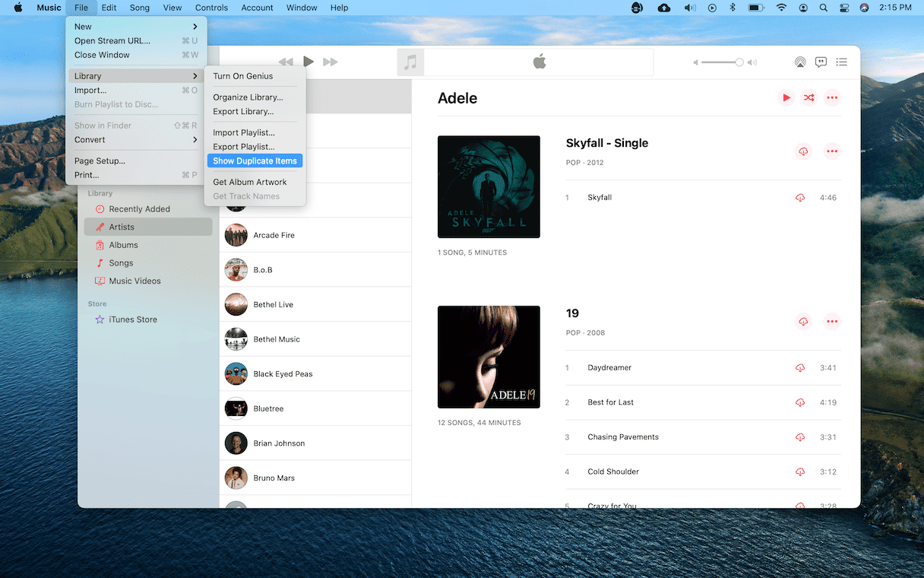
Task: Open the Apple menu
Action: click(17, 8)
